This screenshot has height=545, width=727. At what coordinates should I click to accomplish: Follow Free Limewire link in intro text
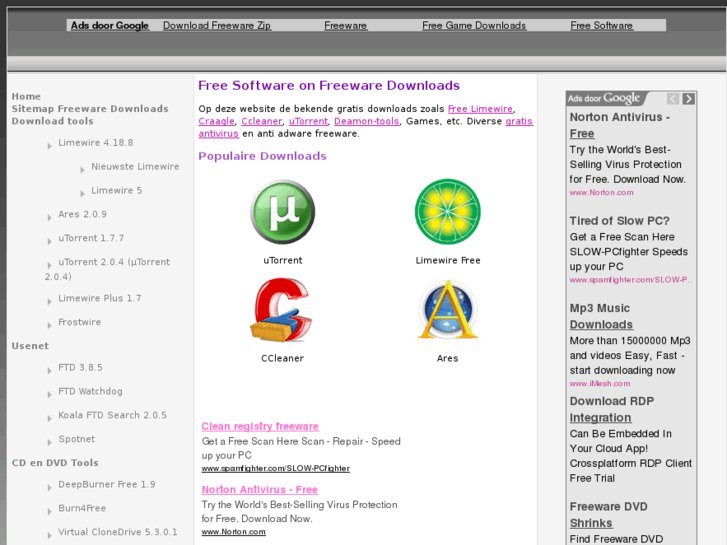[x=480, y=109]
